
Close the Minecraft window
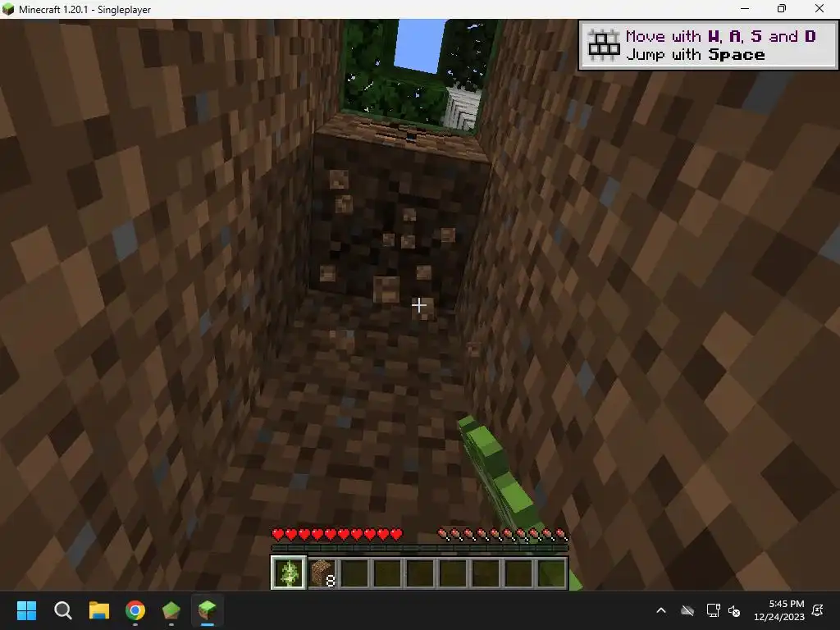[x=819, y=9]
